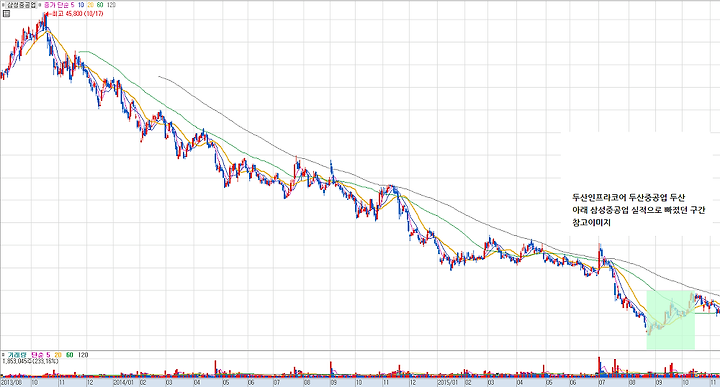720x387 pixels.
Task: Click the volume value text with 233.15%
Action: pyautogui.click(x=30, y=361)
